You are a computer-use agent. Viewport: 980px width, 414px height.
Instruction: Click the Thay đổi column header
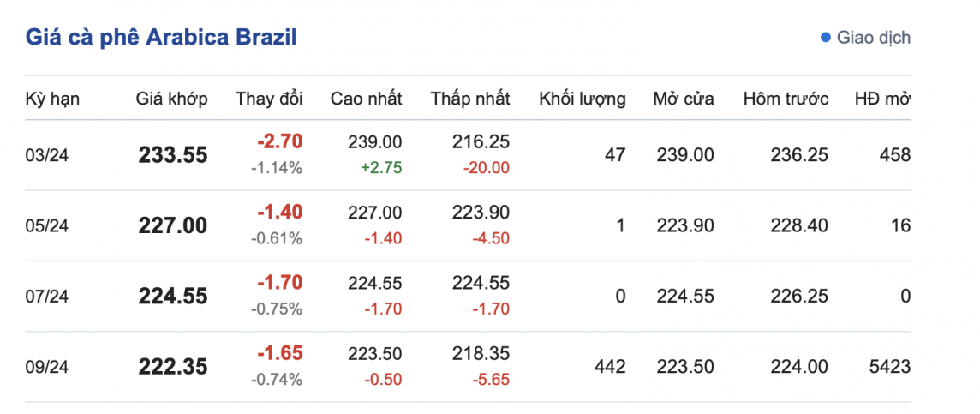point(269,99)
